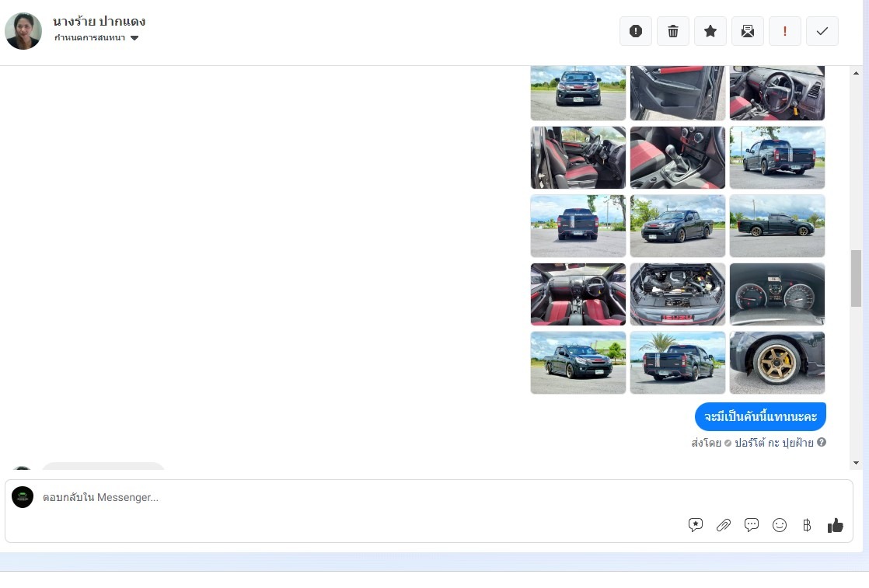Image resolution: width=869 pixels, height=588 pixels.
Task: Open red seats side-view photo
Action: tap(578, 157)
